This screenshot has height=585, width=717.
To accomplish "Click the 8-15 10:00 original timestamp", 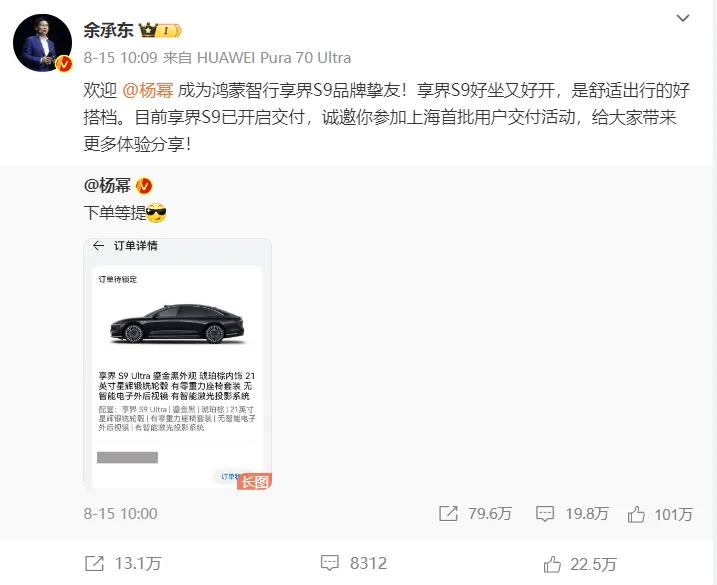I will pyautogui.click(x=120, y=514).
